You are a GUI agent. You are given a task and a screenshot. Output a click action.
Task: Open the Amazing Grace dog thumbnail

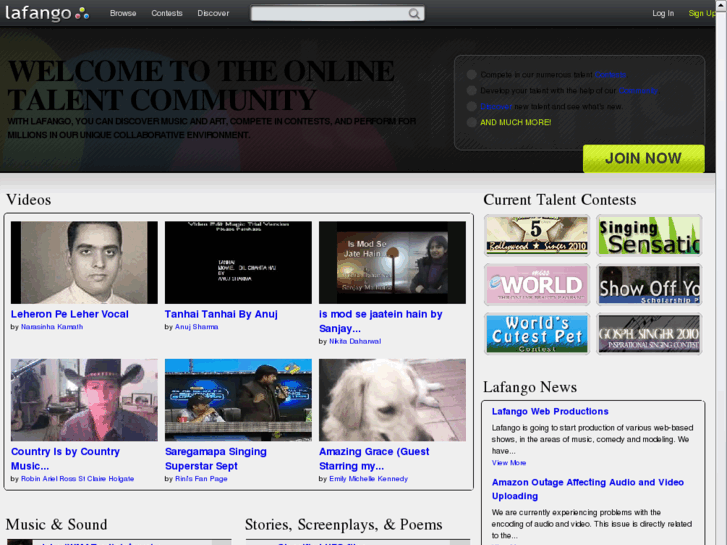[x=392, y=400]
